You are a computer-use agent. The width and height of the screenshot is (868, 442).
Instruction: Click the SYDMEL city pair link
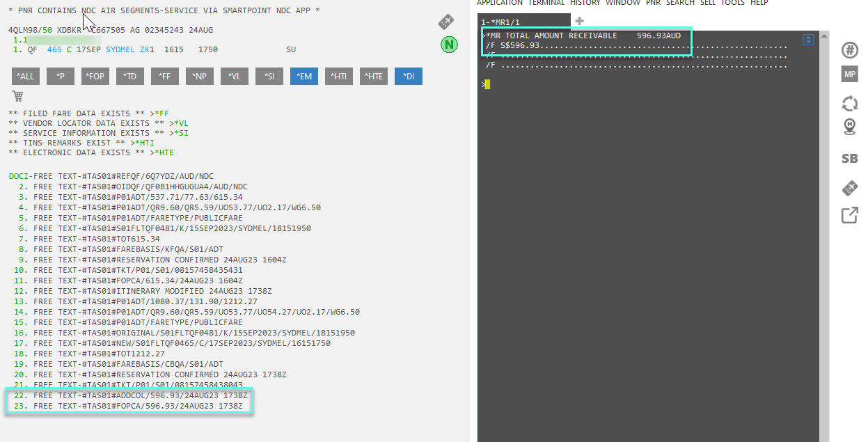click(x=120, y=50)
